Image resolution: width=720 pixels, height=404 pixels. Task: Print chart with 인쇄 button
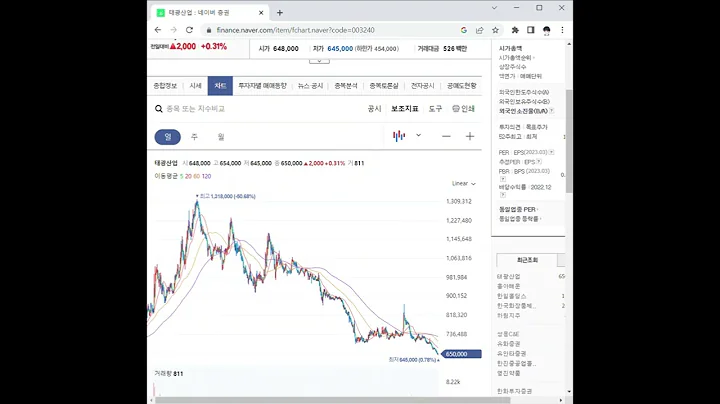463,109
